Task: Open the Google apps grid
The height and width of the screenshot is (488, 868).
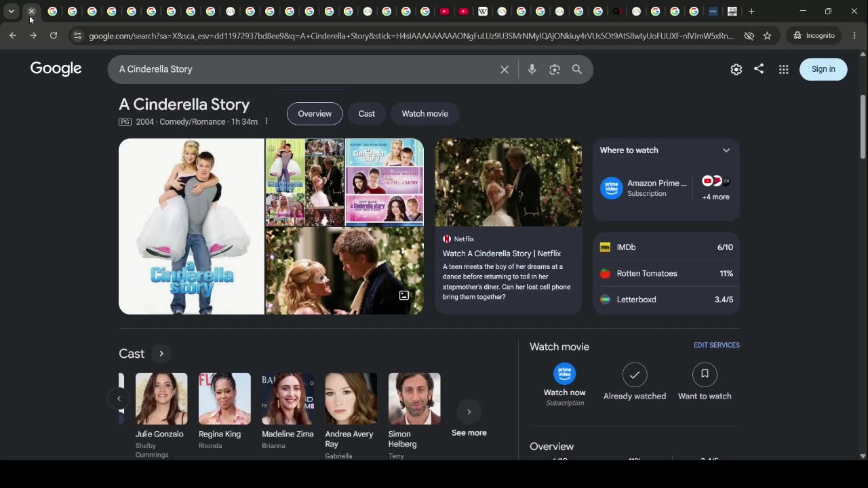Action: [783, 69]
